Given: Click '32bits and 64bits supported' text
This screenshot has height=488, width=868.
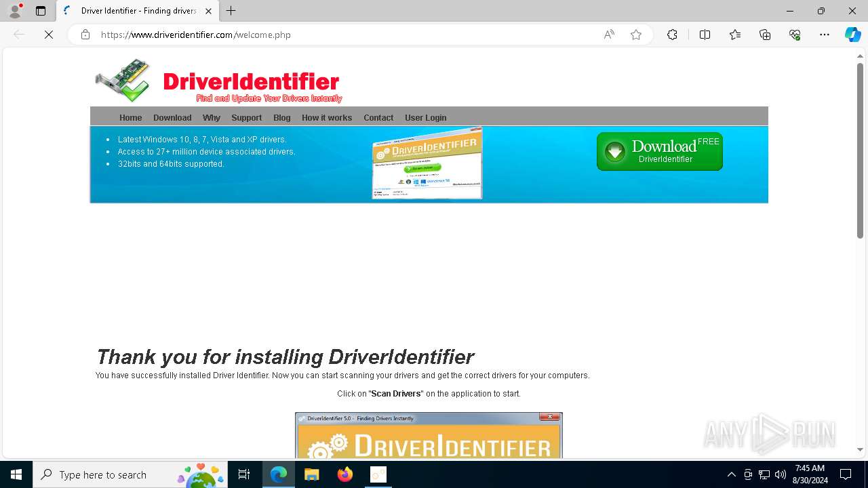Looking at the screenshot, I should coord(171,164).
